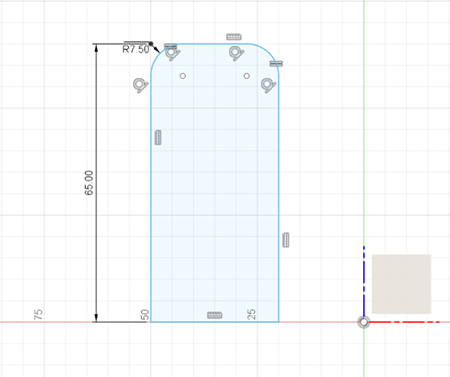Pick the right fillet arc center point
Image resolution: width=450 pixels, height=377 pixels.
(247, 76)
